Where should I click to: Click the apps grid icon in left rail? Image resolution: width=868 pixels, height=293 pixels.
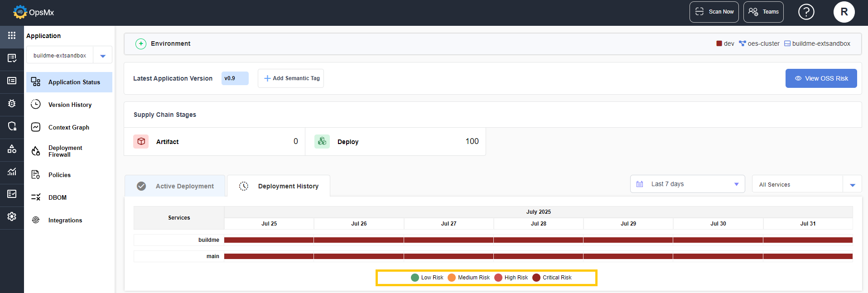pos(12,35)
